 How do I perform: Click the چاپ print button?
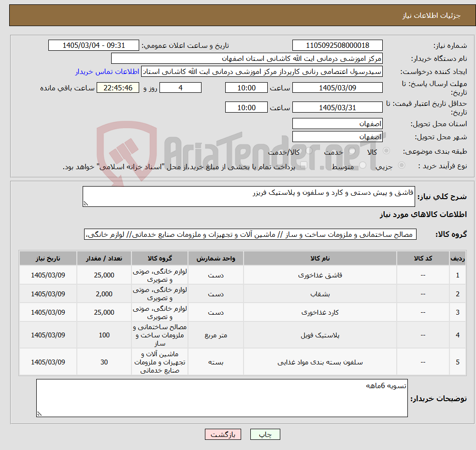[x=265, y=435]
